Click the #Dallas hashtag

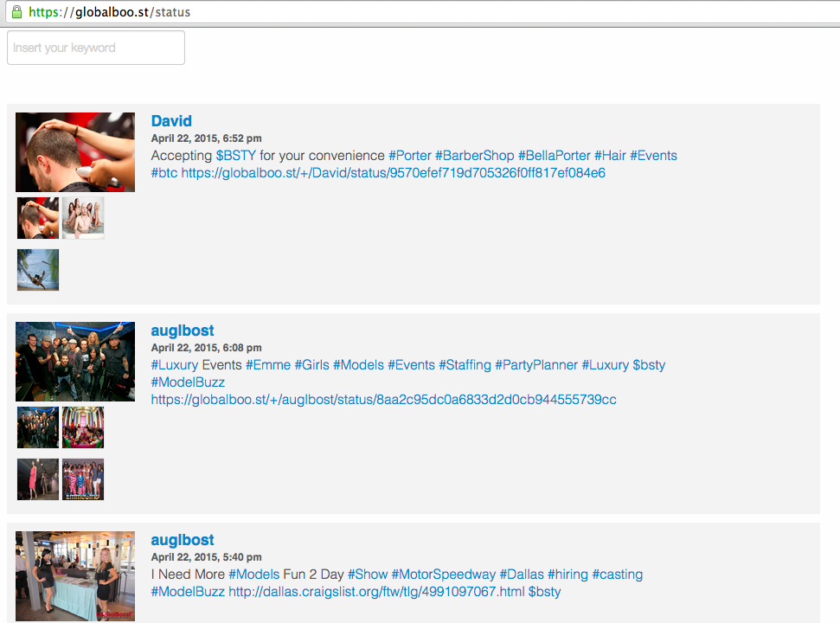pos(522,575)
